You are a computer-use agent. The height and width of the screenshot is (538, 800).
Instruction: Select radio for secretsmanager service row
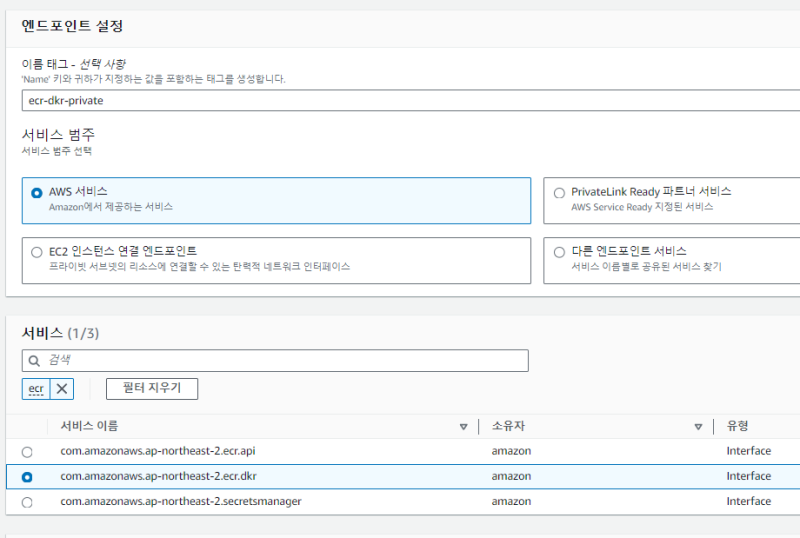(27, 502)
